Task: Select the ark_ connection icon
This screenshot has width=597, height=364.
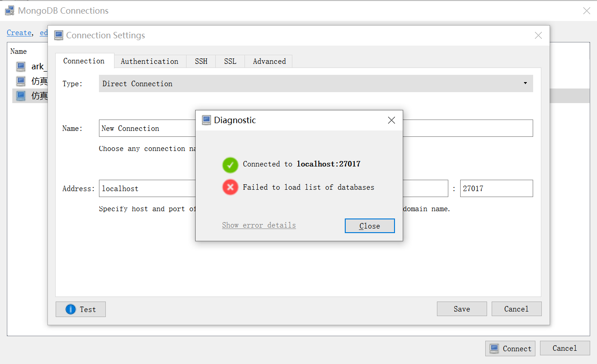Action: [21, 67]
